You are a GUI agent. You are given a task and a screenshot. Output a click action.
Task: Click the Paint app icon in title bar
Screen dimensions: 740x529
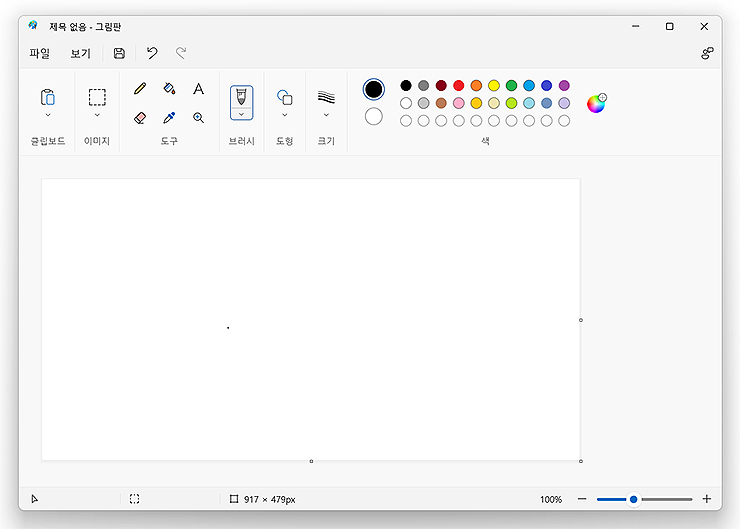click(x=33, y=25)
